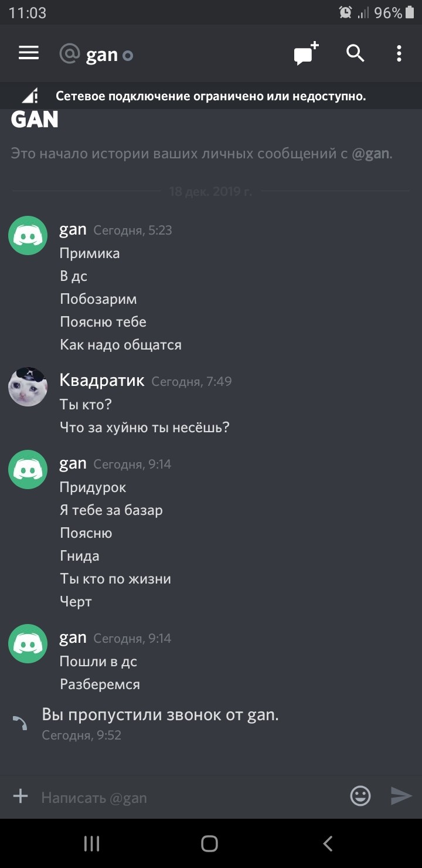Tap the missed call phone icon

21,723
